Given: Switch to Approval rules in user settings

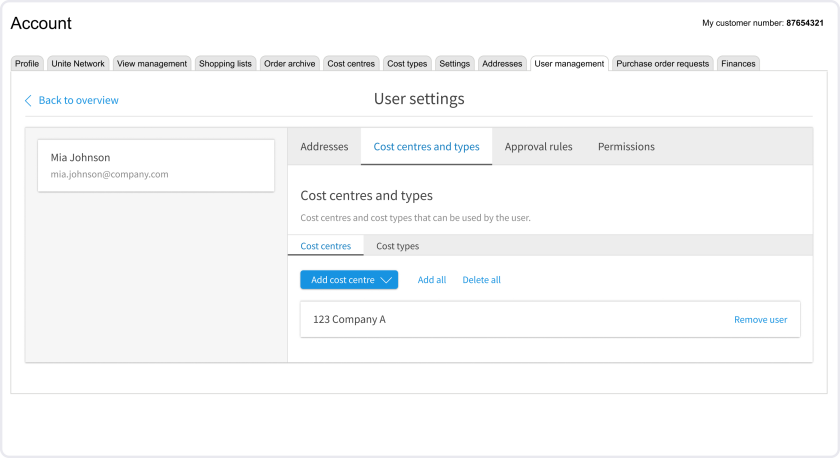Looking at the screenshot, I should point(538,147).
